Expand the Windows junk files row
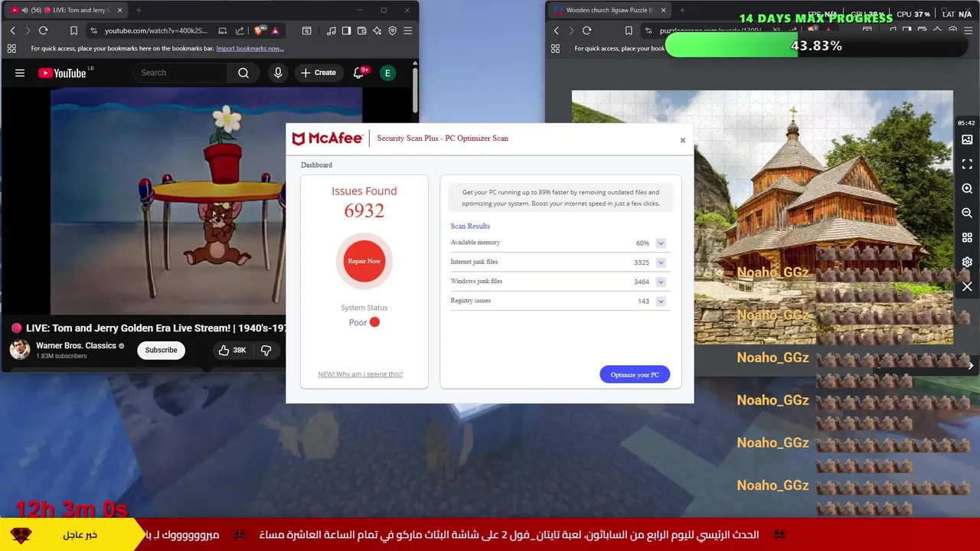The width and height of the screenshot is (980, 551). click(x=660, y=282)
